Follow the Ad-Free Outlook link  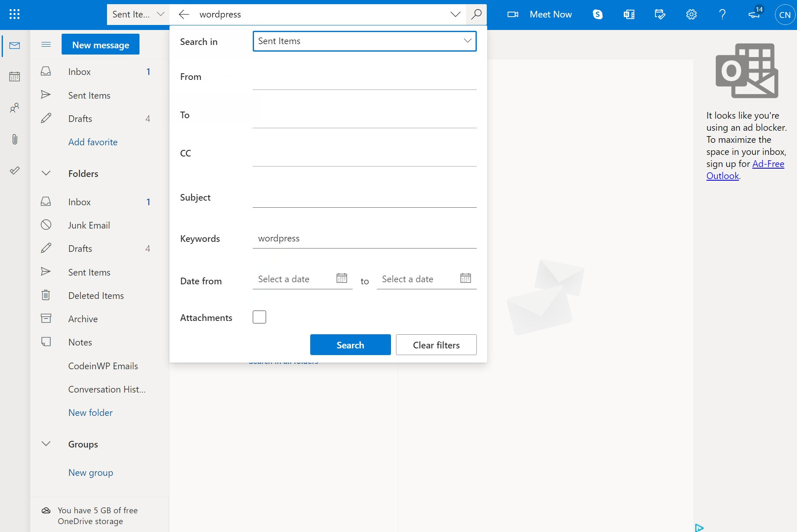[768, 164]
